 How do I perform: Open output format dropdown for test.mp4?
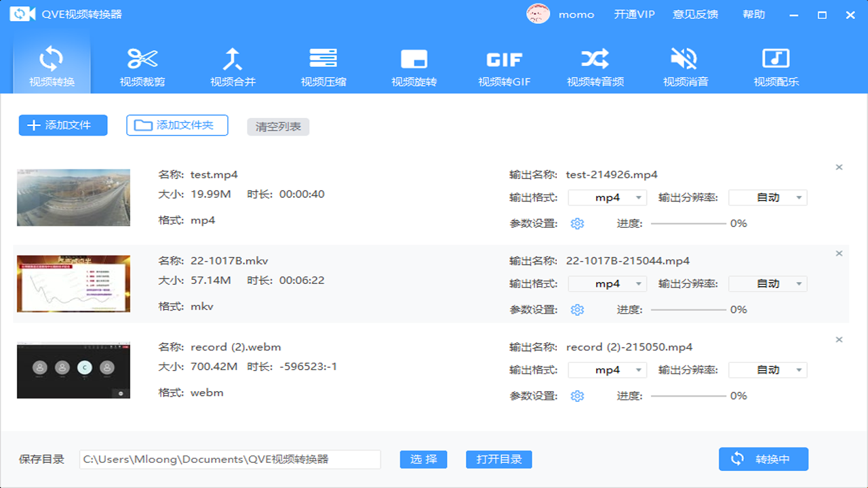607,197
